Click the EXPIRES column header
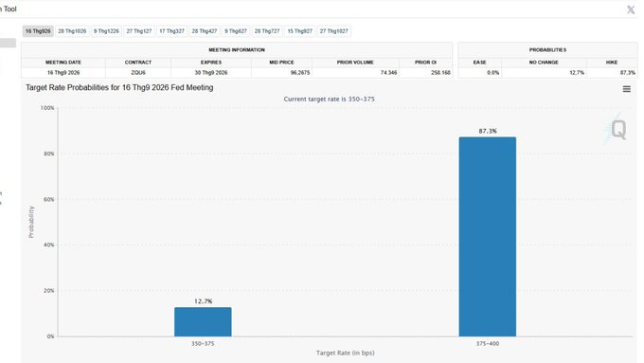 [211, 62]
